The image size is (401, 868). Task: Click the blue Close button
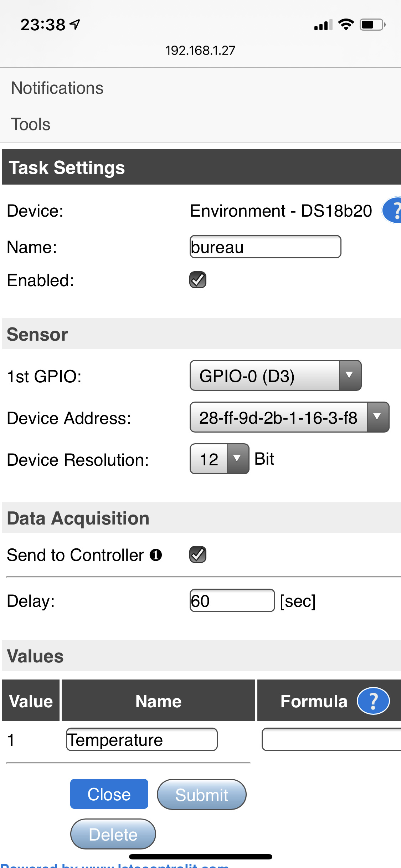(109, 794)
